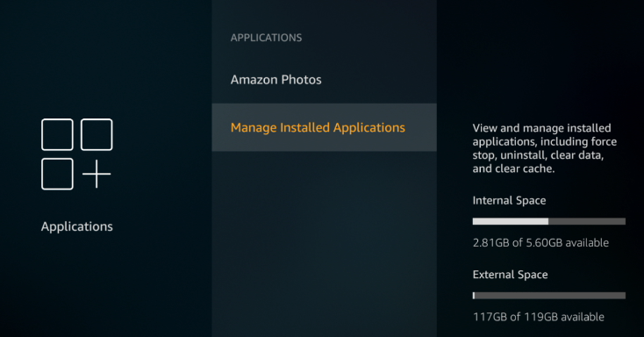The image size is (644, 337).
Task: Click the Internal Space heading
Action: pos(509,201)
